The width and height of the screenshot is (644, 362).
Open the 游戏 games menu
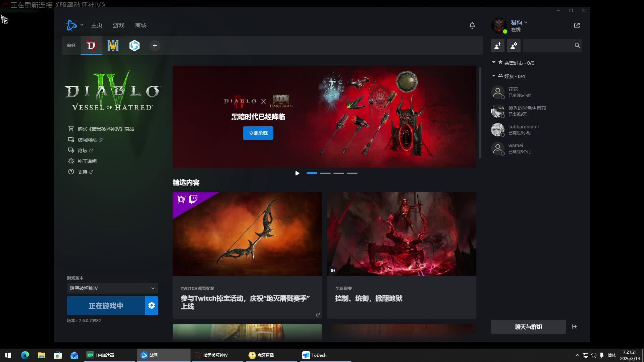[x=118, y=25]
